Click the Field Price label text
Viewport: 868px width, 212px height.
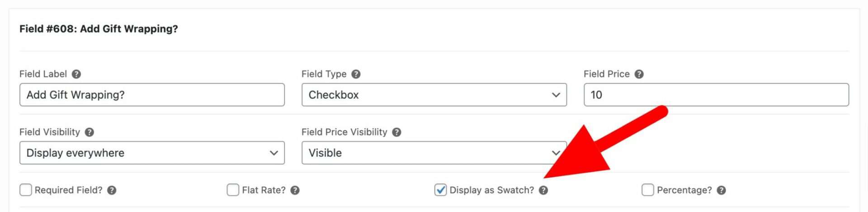(606, 74)
